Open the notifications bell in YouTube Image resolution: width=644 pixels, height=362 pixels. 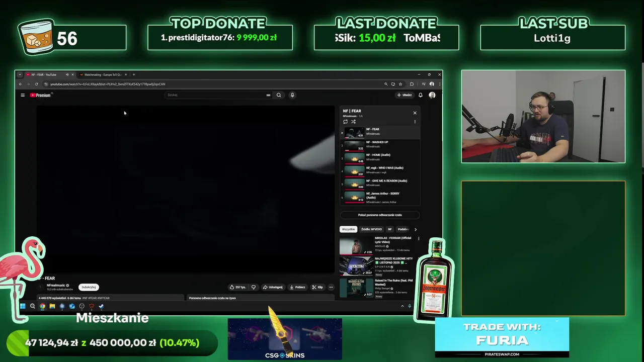pos(421,95)
